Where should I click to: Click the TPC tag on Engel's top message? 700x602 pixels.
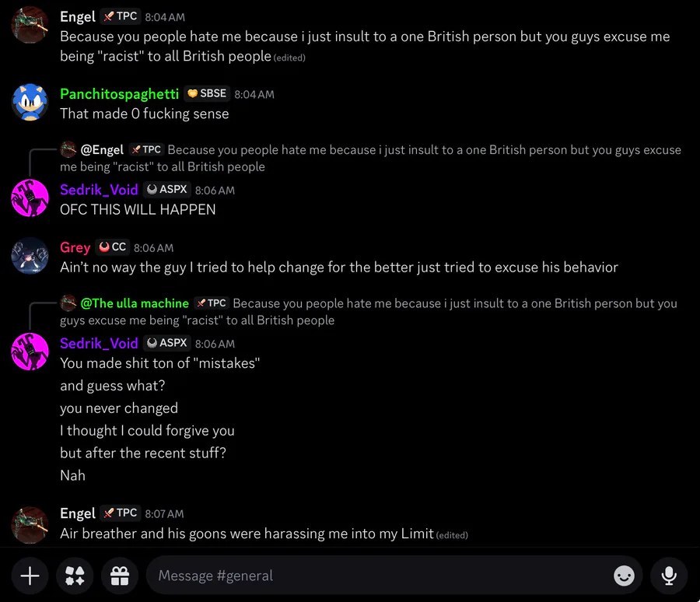click(121, 16)
